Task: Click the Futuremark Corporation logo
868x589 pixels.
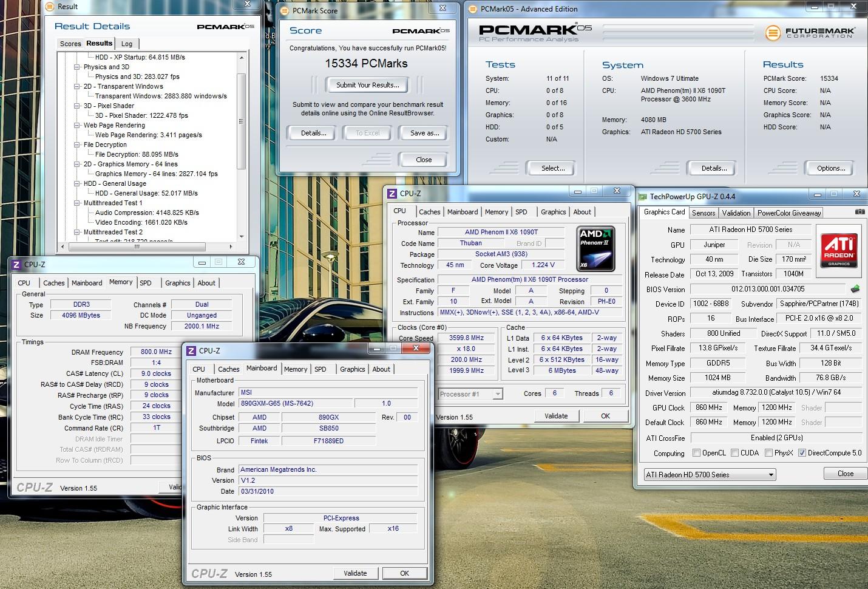Action: (810, 32)
